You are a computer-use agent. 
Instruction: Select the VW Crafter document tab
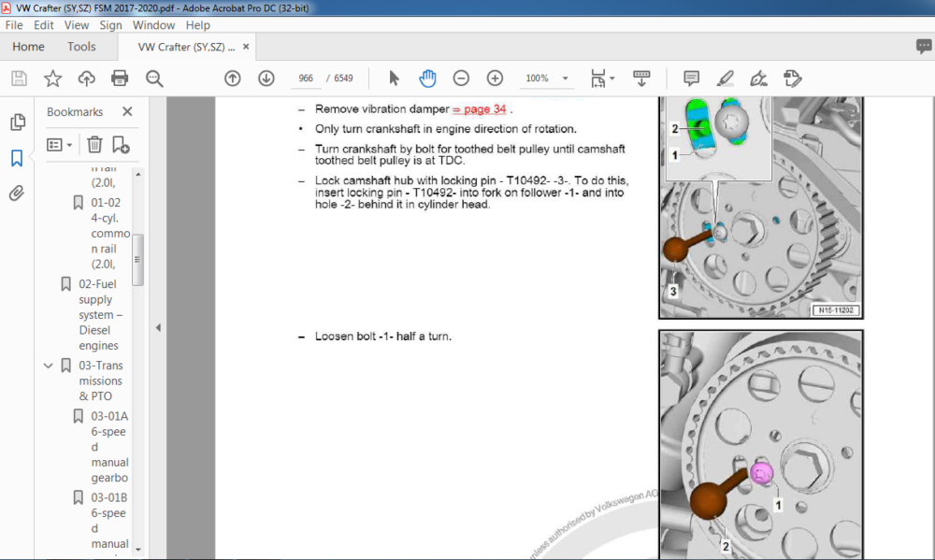186,47
